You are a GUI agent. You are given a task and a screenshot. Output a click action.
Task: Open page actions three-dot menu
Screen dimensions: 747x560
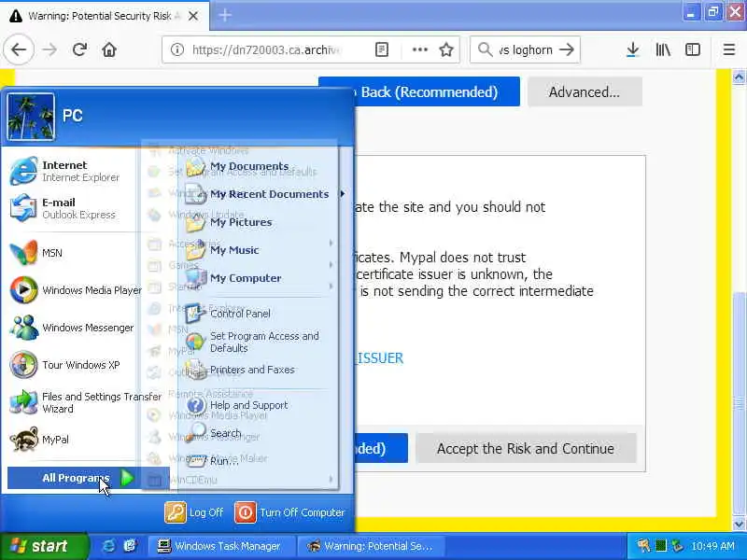pos(419,49)
